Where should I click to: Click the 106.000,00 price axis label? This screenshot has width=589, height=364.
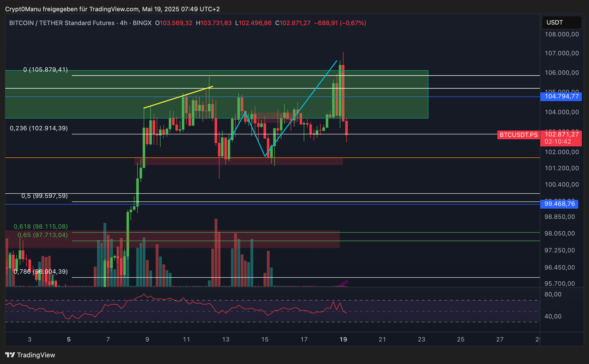[562, 73]
